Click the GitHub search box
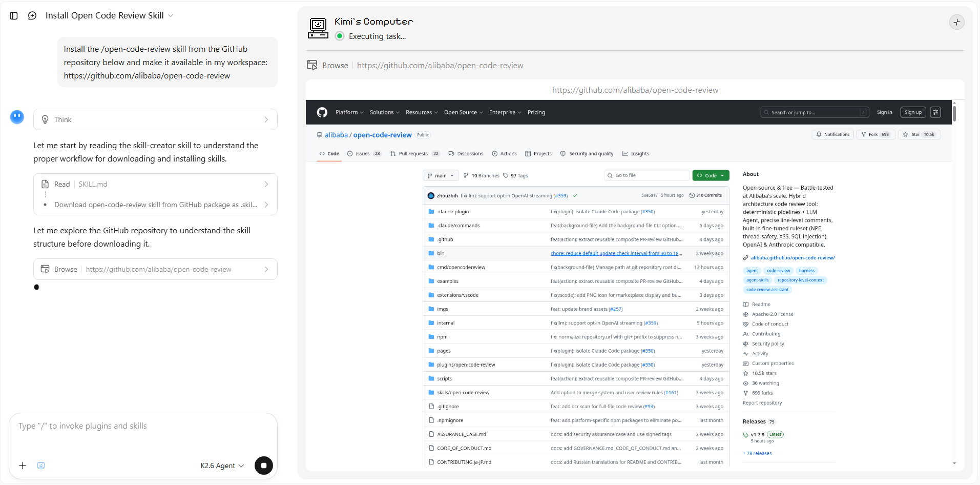980x485 pixels. [x=815, y=112]
